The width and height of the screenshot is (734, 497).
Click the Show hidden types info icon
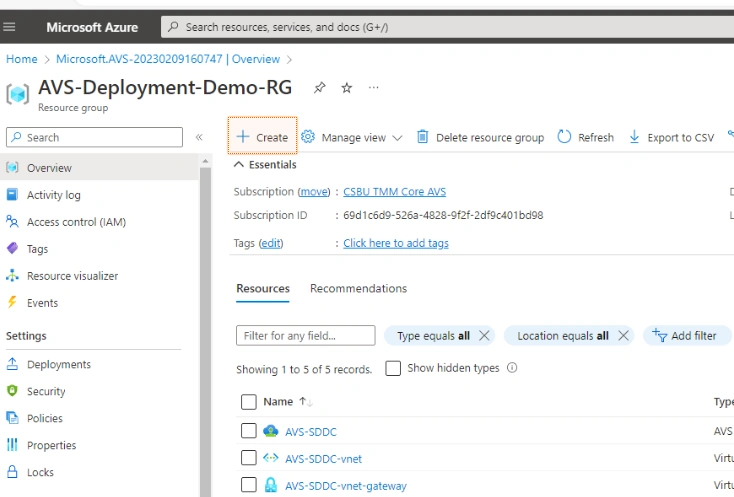(512, 368)
